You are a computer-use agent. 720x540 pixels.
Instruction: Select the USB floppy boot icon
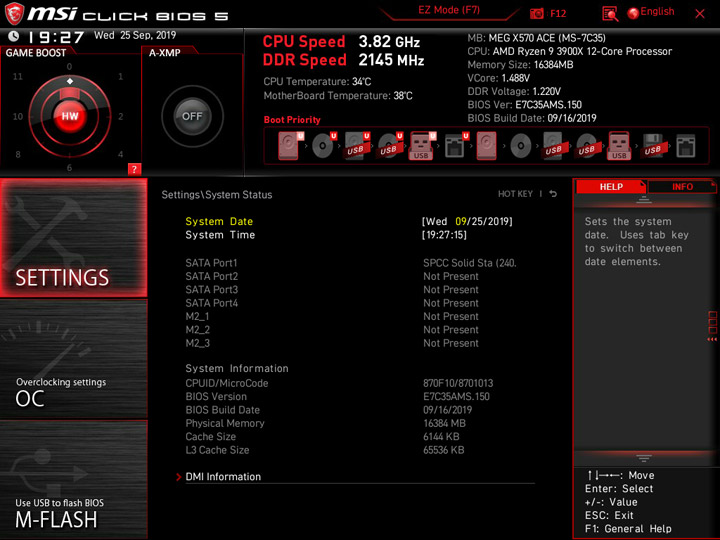(x=652, y=146)
